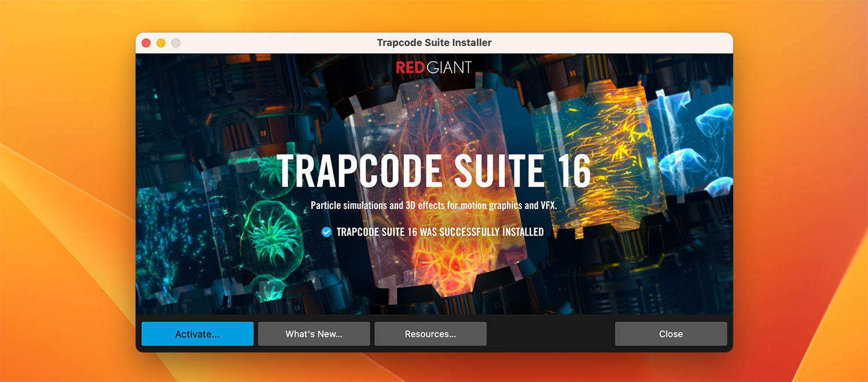
Task: Open the What's New... page
Action: pyautogui.click(x=314, y=334)
